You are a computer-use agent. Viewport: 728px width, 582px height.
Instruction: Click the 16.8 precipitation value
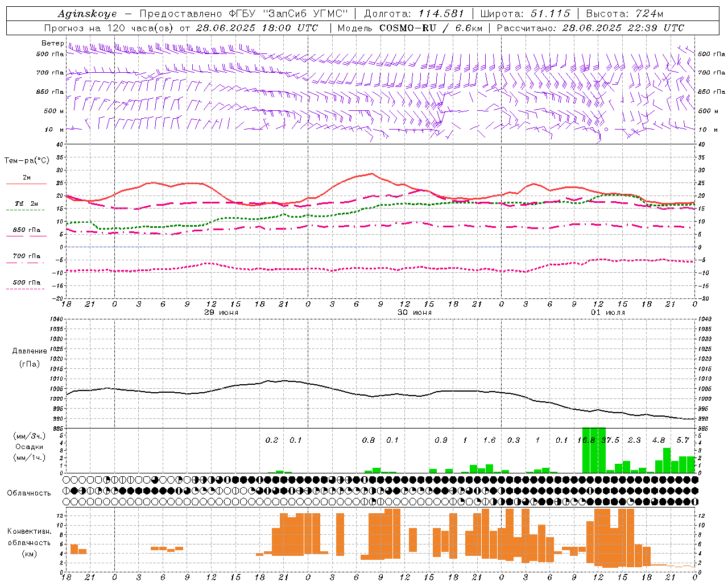click(x=586, y=440)
